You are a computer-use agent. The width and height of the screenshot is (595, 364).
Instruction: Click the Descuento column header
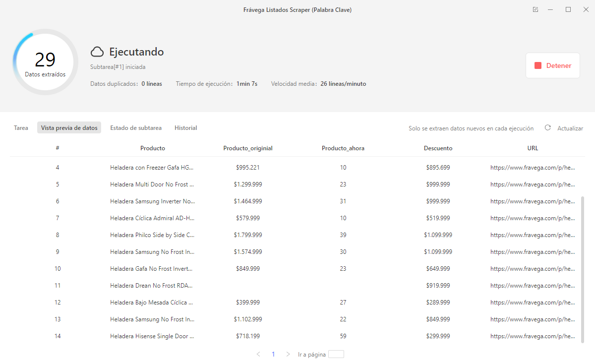438,148
